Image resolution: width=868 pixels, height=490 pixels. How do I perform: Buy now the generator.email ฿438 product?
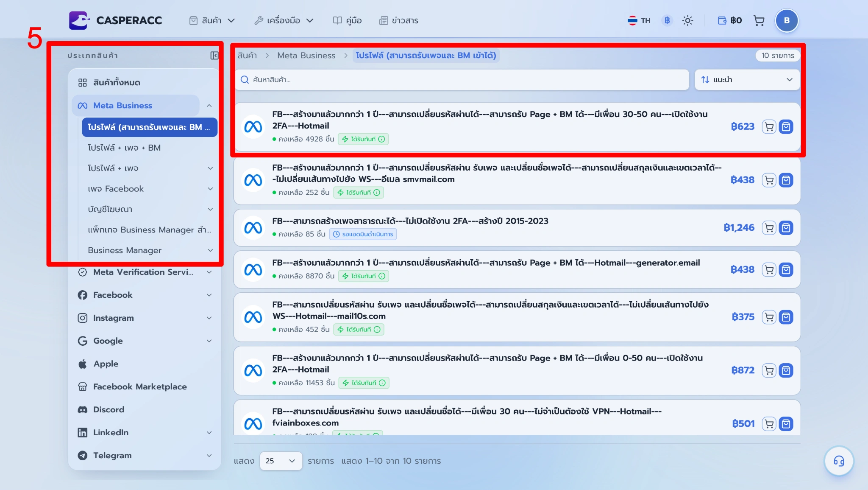[x=786, y=269]
